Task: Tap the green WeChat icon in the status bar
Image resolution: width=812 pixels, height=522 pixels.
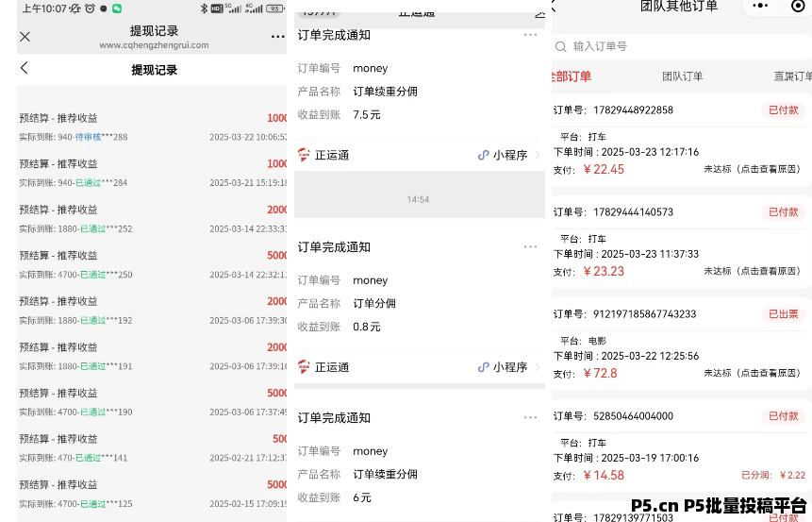Action: (117, 8)
